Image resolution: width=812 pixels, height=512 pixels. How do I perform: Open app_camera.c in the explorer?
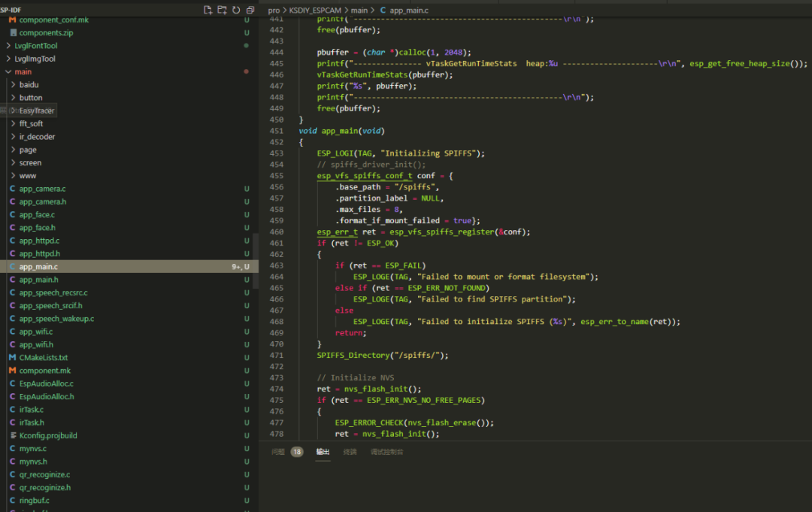(42, 189)
